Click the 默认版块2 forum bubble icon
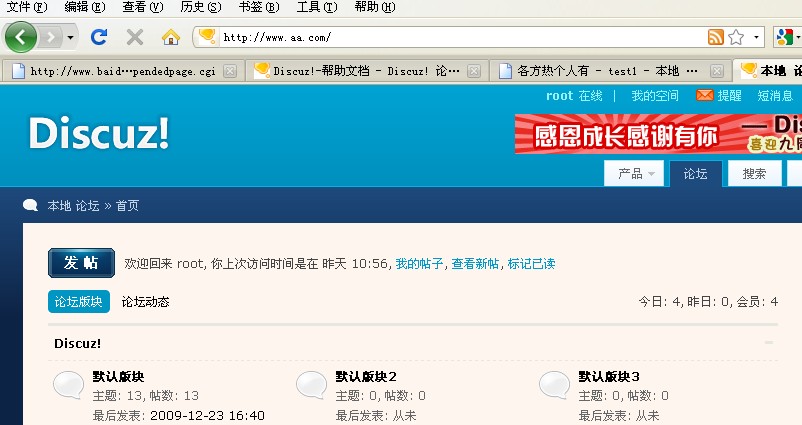Viewport: 802px width, 425px height. (311, 385)
